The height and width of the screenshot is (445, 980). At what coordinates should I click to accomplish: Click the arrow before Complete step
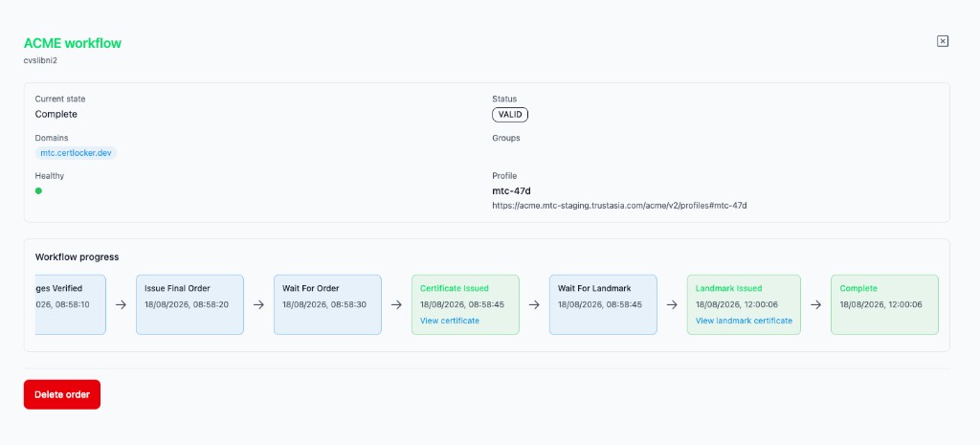coord(815,304)
